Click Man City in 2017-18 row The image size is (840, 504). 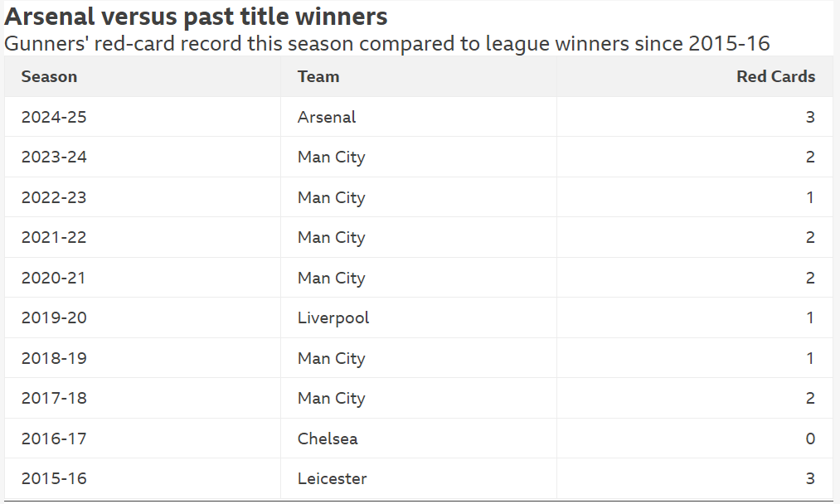coord(331,399)
